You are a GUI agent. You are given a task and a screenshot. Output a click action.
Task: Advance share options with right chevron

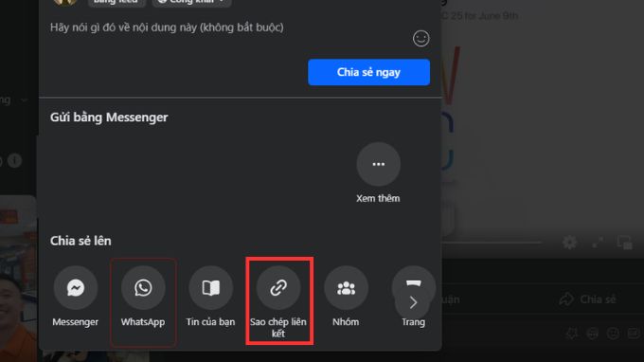(413, 303)
